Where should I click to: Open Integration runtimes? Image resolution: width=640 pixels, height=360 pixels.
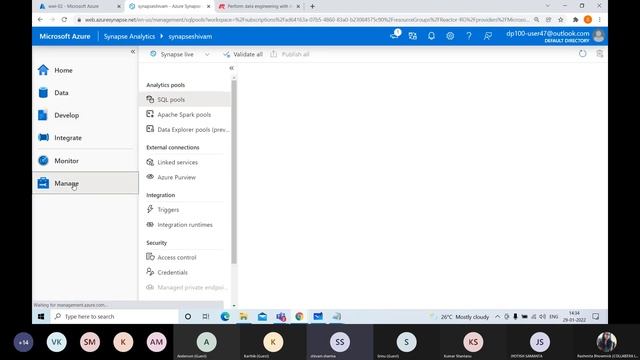(185, 225)
